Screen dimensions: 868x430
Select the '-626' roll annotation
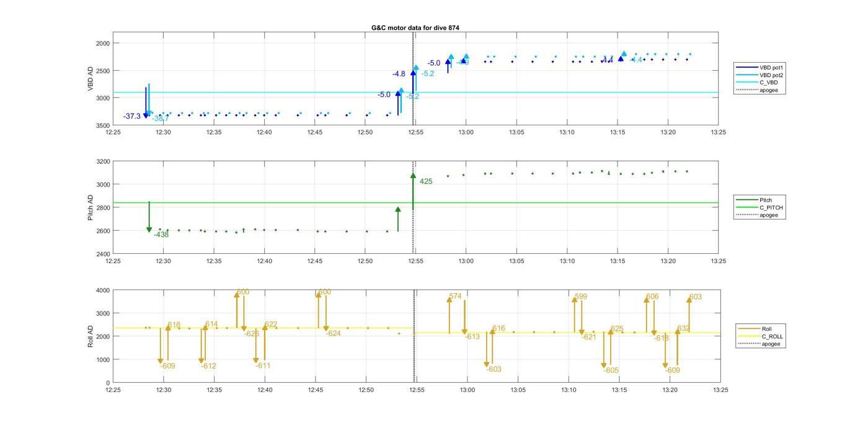pyautogui.click(x=252, y=333)
